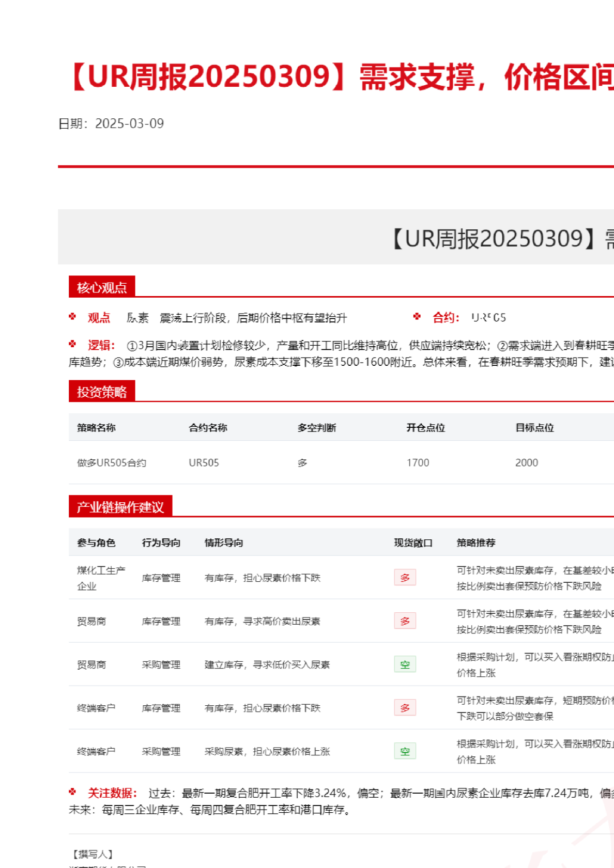This screenshot has height=868, width=614.
Task: Click the 开仓点位 column header
Action: coord(425,428)
